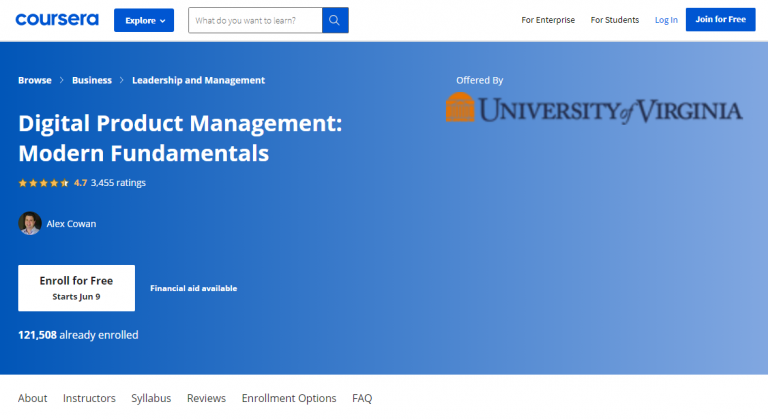Screen dimensions: 768x419
Task: Click Alex Cowan's profile photo
Action: (x=30, y=223)
